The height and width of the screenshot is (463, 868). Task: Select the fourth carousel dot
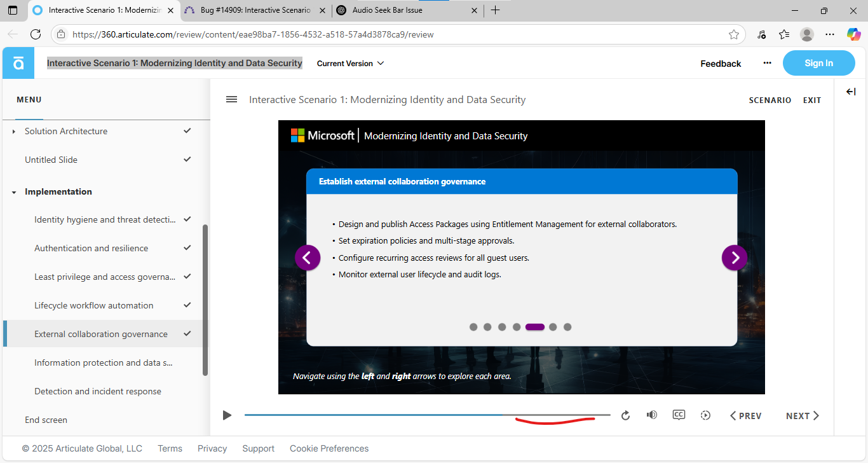click(517, 327)
